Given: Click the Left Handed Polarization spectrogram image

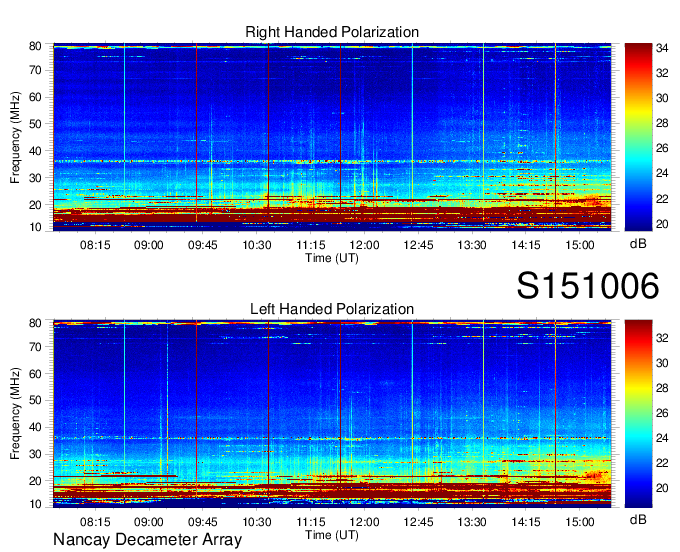Looking at the screenshot, I should [x=332, y=414].
